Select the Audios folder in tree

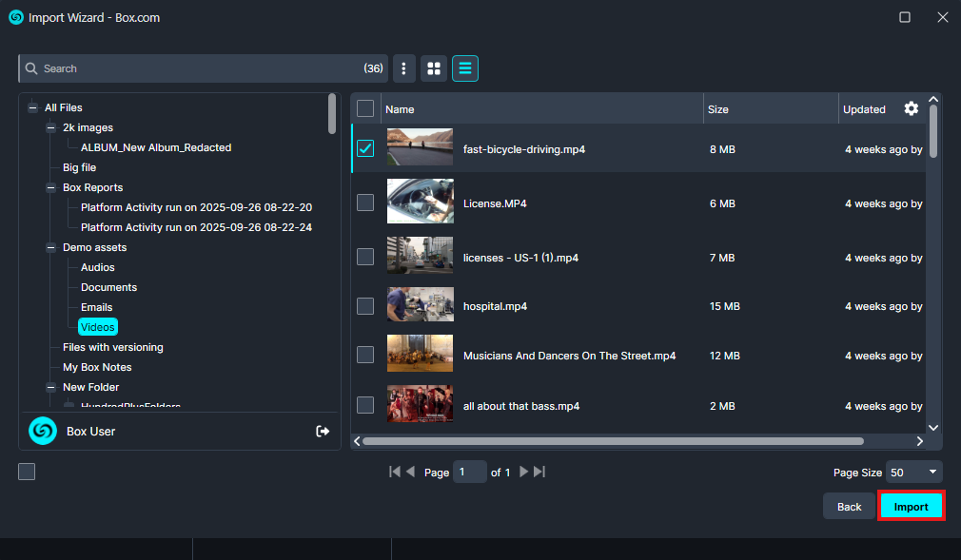pos(97,267)
